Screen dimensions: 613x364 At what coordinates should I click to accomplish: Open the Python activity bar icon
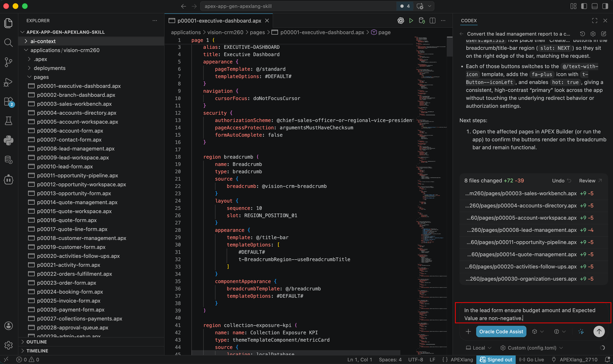(8, 140)
